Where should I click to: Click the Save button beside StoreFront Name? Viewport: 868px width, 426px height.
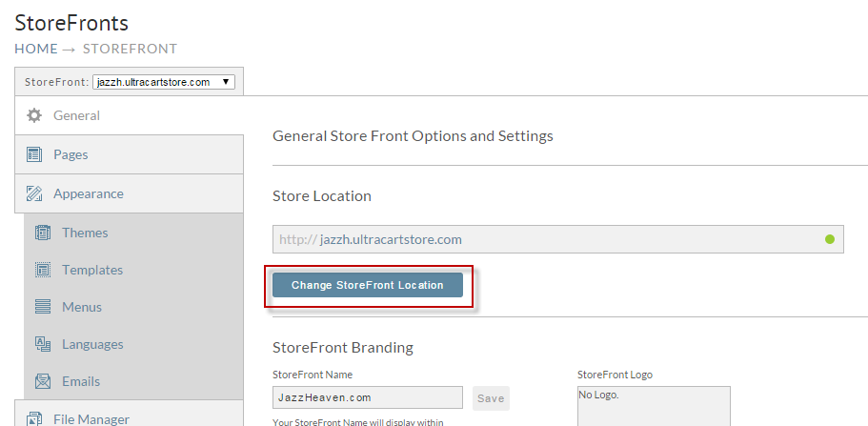[491, 398]
